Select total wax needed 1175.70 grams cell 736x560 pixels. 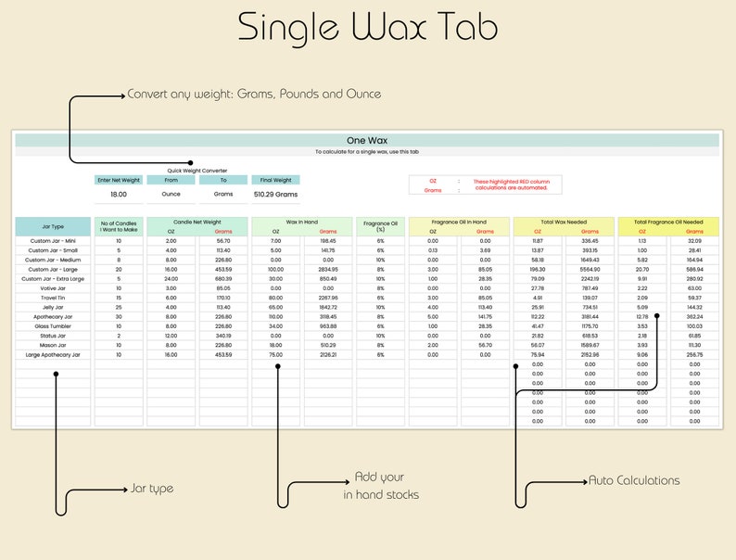pos(590,326)
